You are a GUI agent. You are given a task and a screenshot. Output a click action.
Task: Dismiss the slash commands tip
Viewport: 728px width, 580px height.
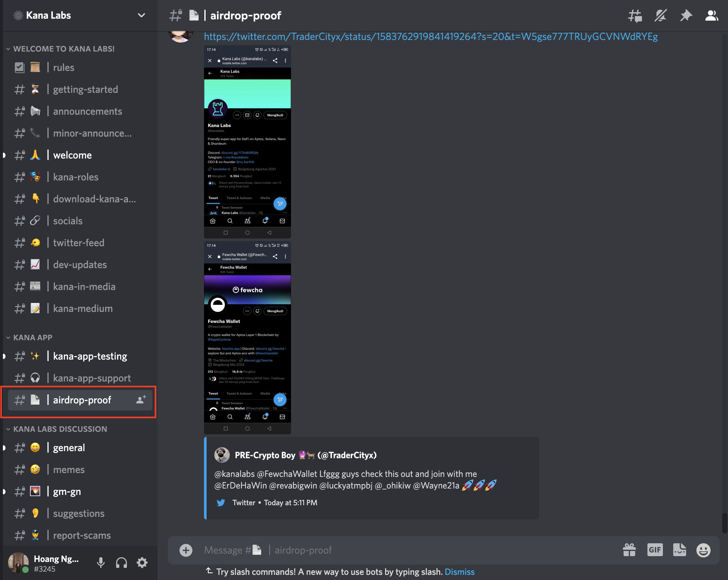click(459, 572)
